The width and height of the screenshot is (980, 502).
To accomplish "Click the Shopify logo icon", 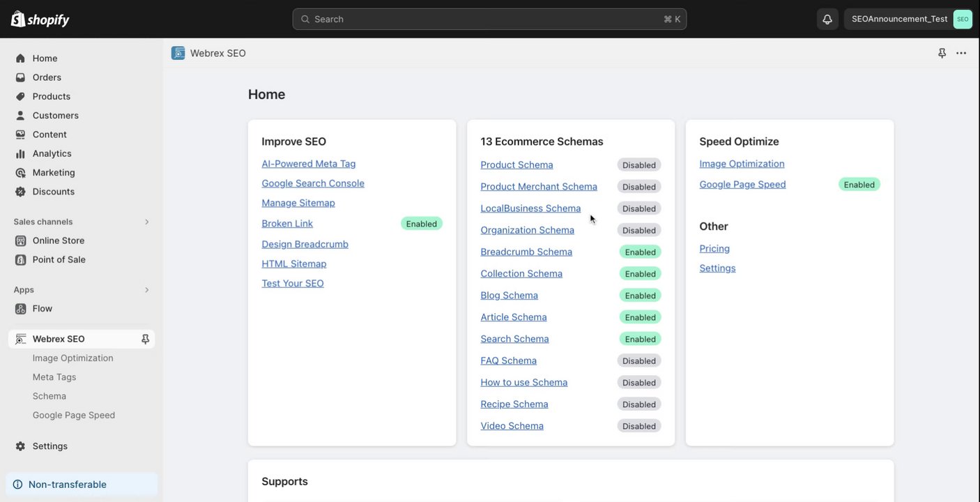I will [x=18, y=19].
